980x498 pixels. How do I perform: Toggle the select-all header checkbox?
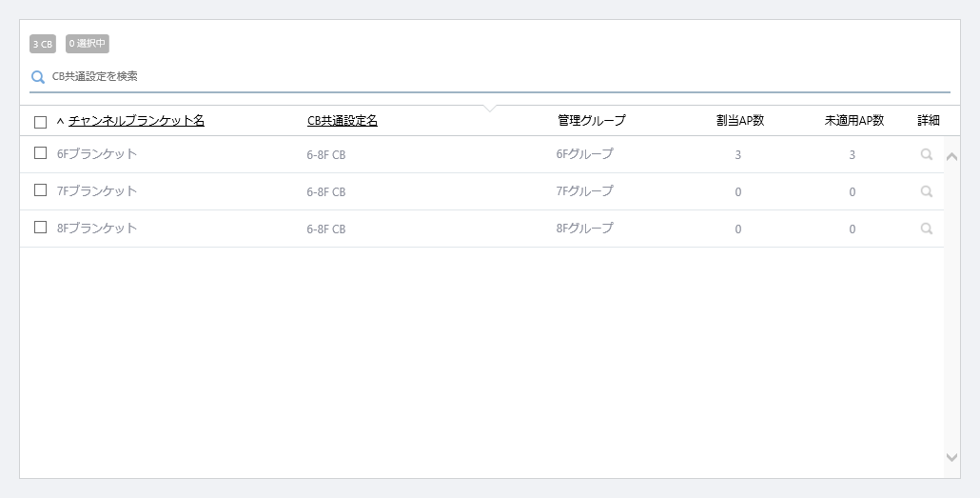(40, 122)
